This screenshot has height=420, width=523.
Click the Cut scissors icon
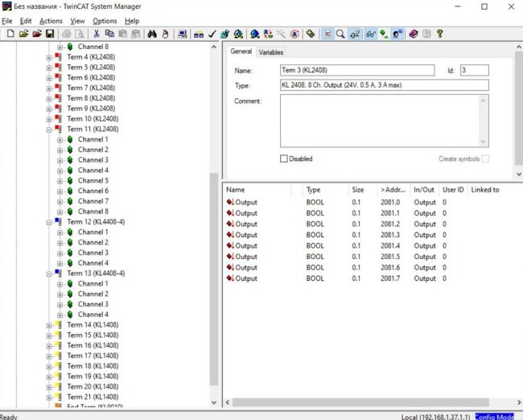point(97,34)
